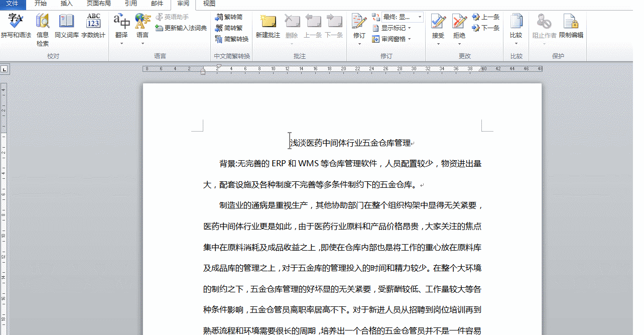The image size is (644, 335).
Task: Click the paragraph line starting 制造业的通病
Action: 351,205
